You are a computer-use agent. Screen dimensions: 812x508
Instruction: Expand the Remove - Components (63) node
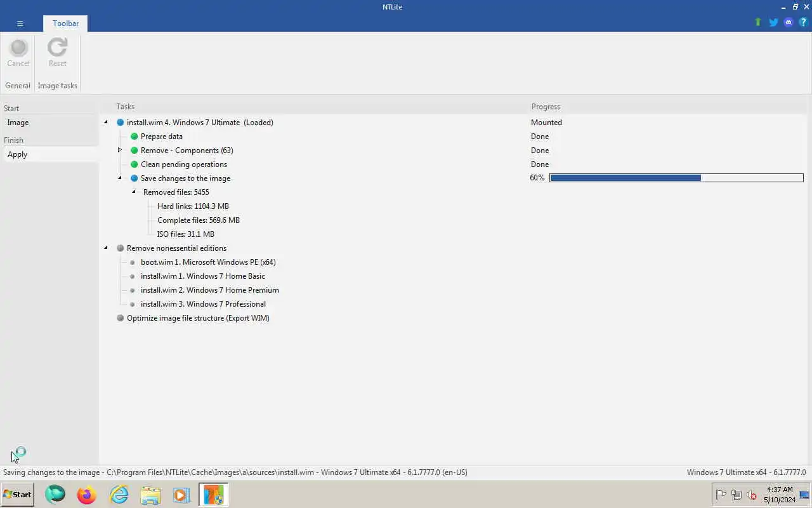[x=119, y=150]
